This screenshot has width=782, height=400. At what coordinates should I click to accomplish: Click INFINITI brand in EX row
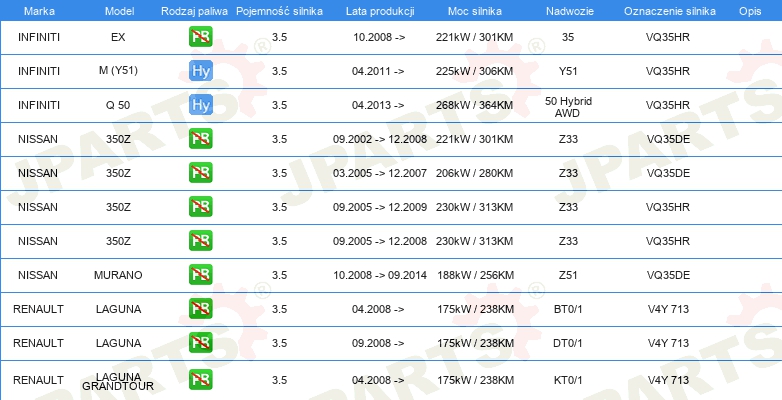pos(39,37)
